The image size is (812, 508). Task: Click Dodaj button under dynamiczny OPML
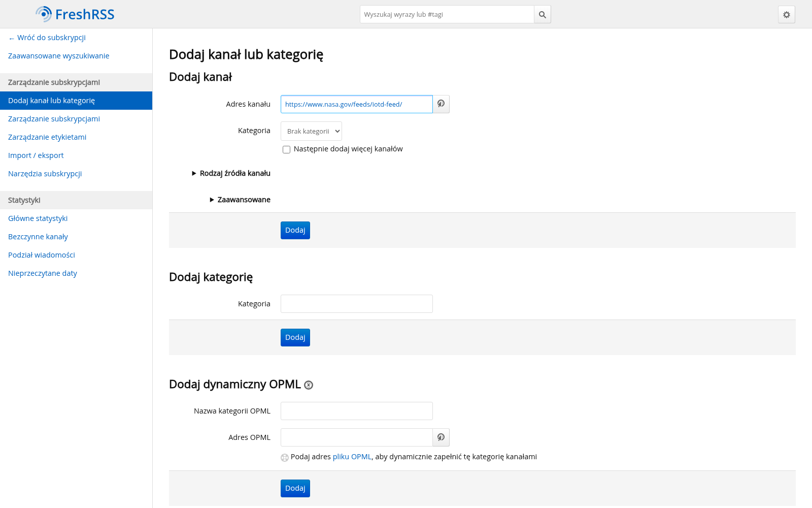point(295,488)
